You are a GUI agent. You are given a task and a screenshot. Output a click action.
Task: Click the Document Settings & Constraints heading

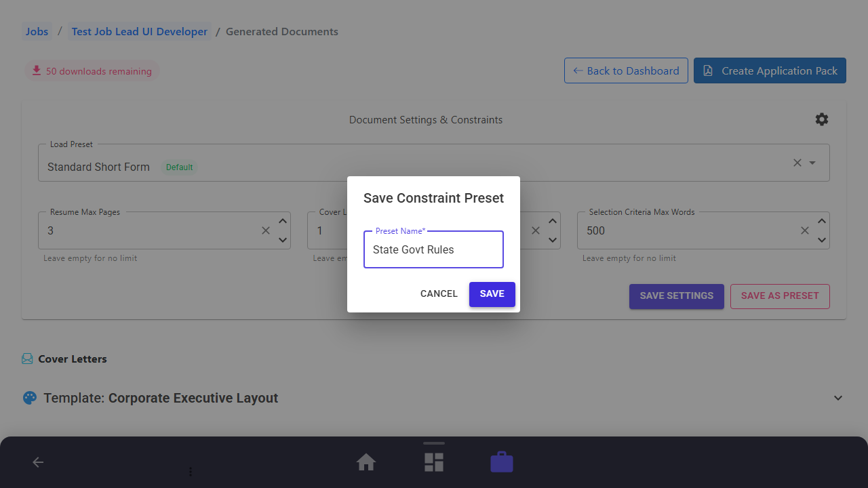click(426, 119)
